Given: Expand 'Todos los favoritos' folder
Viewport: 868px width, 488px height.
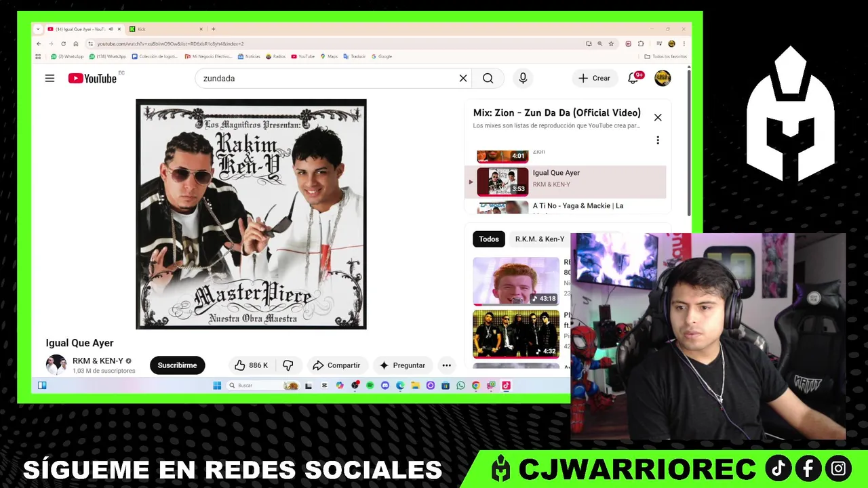Looking at the screenshot, I should (x=666, y=57).
